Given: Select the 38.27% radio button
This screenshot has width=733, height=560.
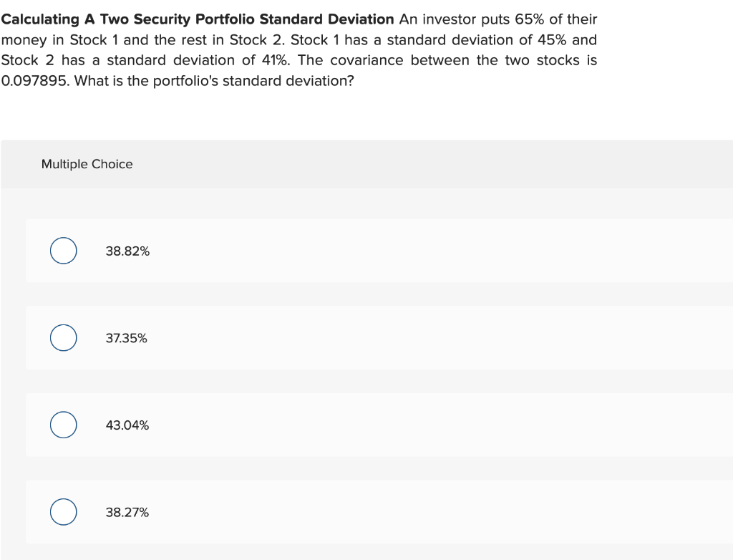Looking at the screenshot, I should [x=63, y=512].
